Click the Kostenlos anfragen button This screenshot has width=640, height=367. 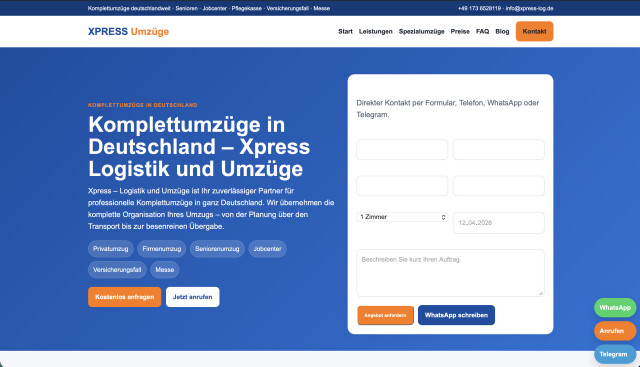[x=124, y=297]
